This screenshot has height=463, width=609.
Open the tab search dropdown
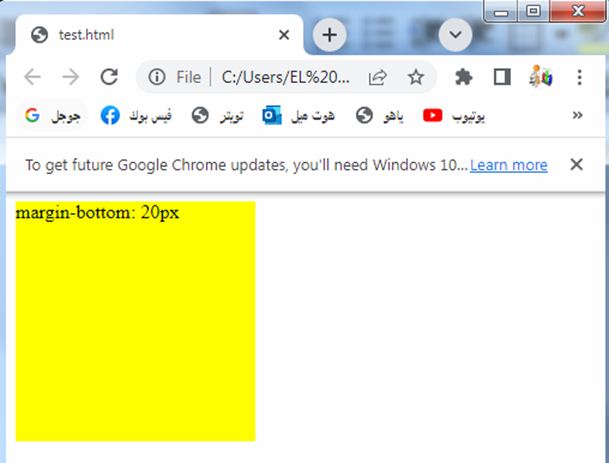point(455,35)
